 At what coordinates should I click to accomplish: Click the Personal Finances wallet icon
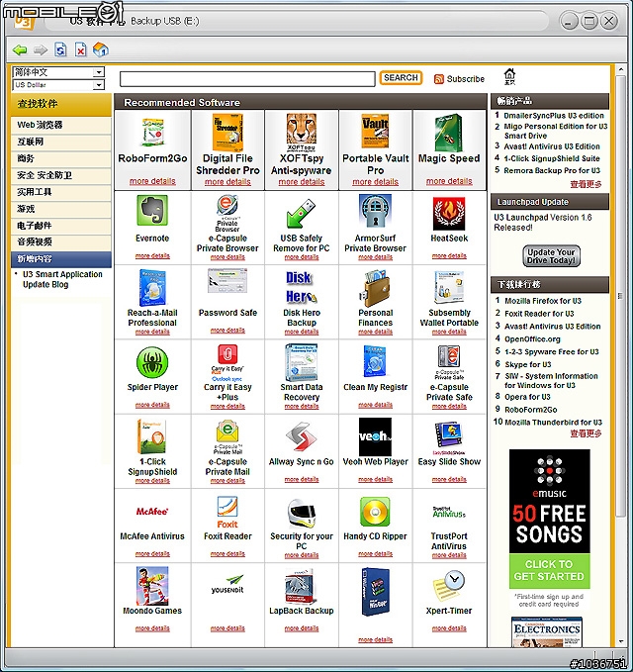375,286
